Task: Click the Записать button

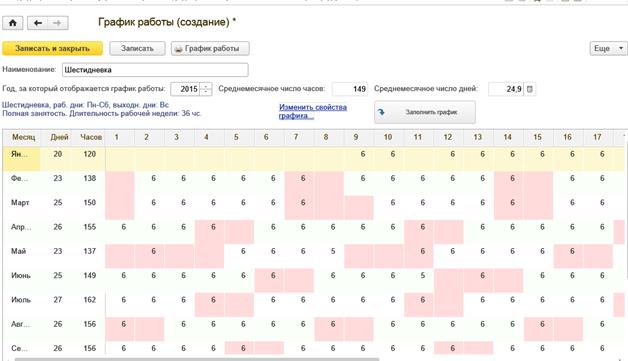Action: 137,48
